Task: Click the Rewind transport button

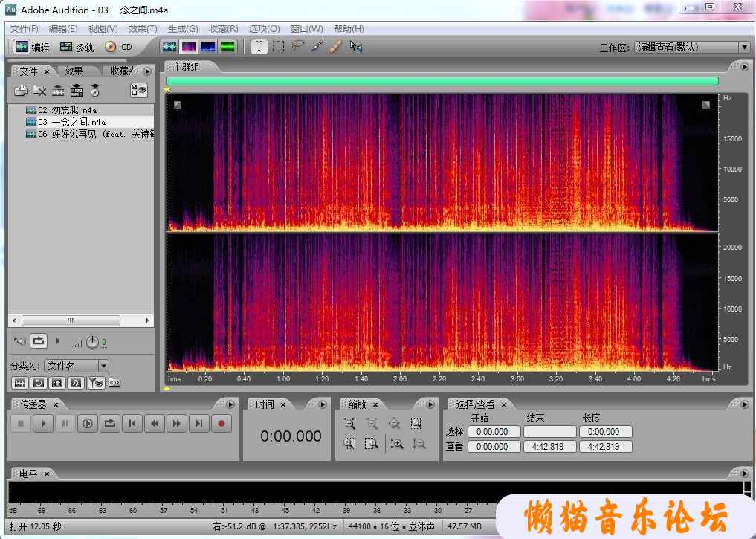Action: click(155, 423)
